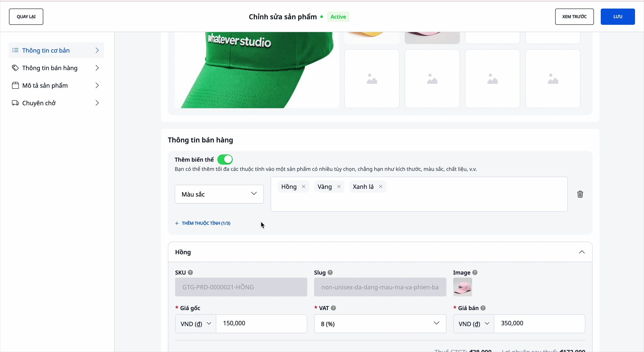Remove the Vàng color tag
The image size is (644, 352).
pos(339,187)
